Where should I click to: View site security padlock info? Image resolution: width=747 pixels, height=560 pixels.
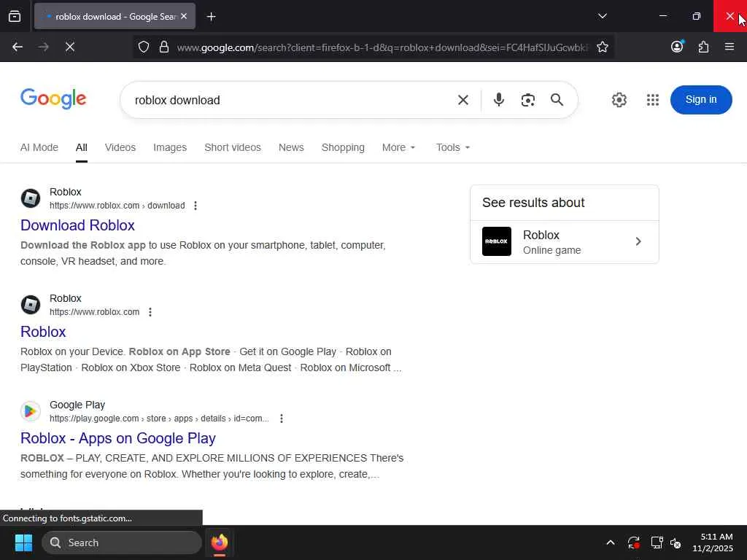[x=164, y=47]
